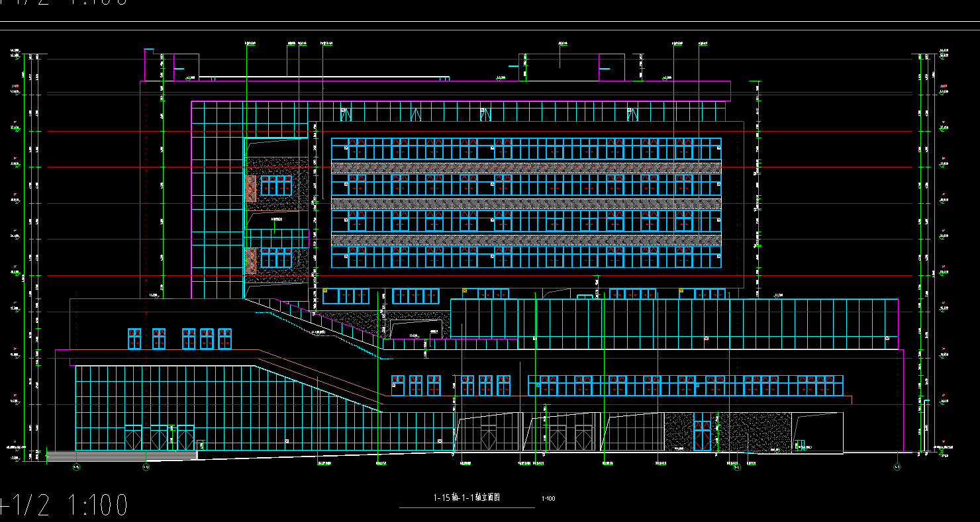This screenshot has height=522, width=980.
Task: Click the rightmost red X marker on the cyan podium curtain wall
Action: point(887,338)
